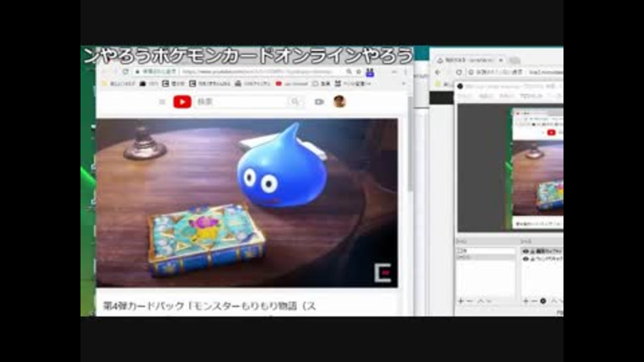Toggle the lock of the second OBS source
Viewport: 644px width, 362px height.
click(532, 259)
